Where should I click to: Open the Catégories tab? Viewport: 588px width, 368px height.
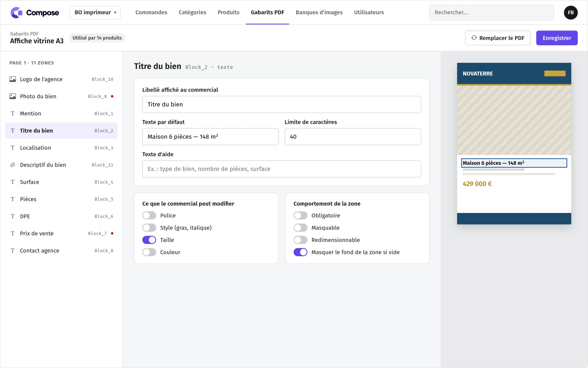click(192, 13)
